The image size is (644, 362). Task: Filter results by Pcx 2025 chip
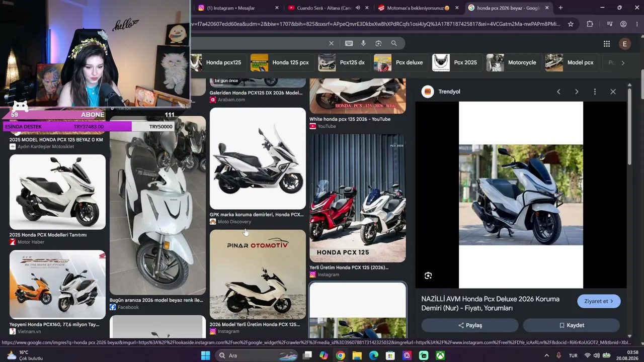[x=457, y=63]
